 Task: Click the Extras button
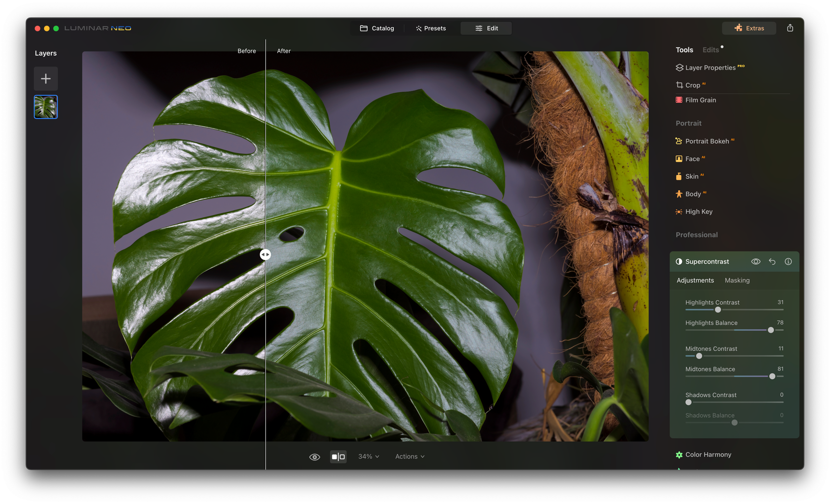[749, 28]
